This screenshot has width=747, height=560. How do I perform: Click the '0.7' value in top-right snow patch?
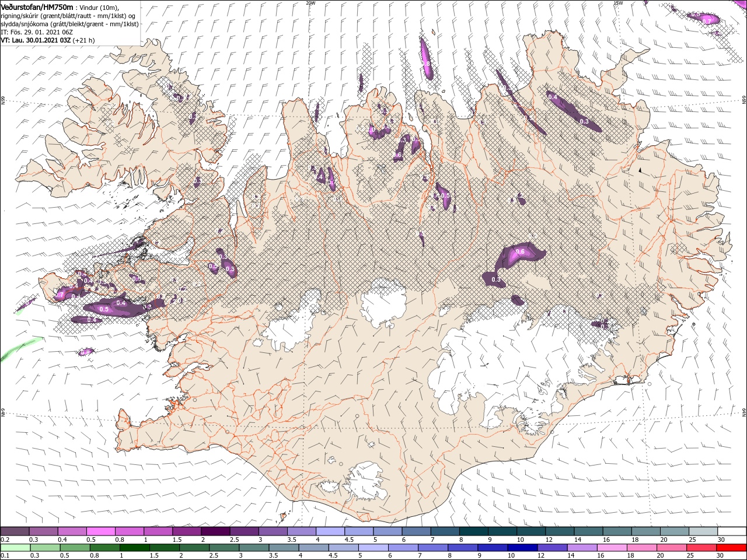point(706,21)
